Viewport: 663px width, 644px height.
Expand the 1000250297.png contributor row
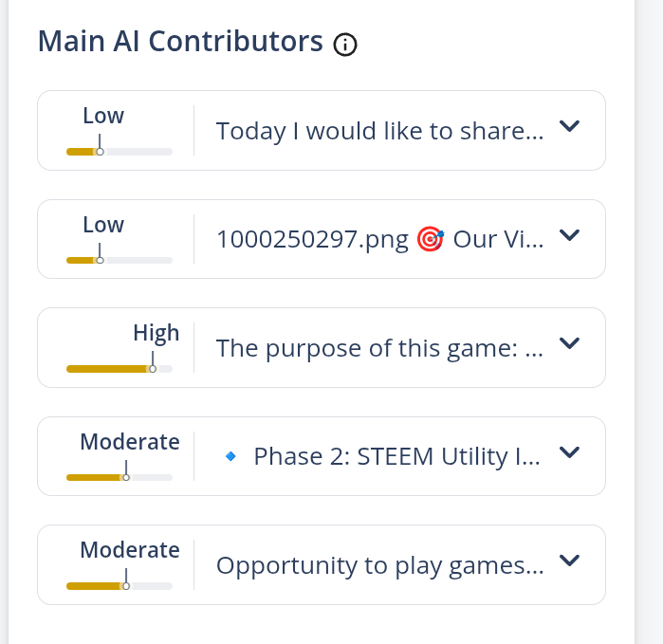(x=569, y=236)
